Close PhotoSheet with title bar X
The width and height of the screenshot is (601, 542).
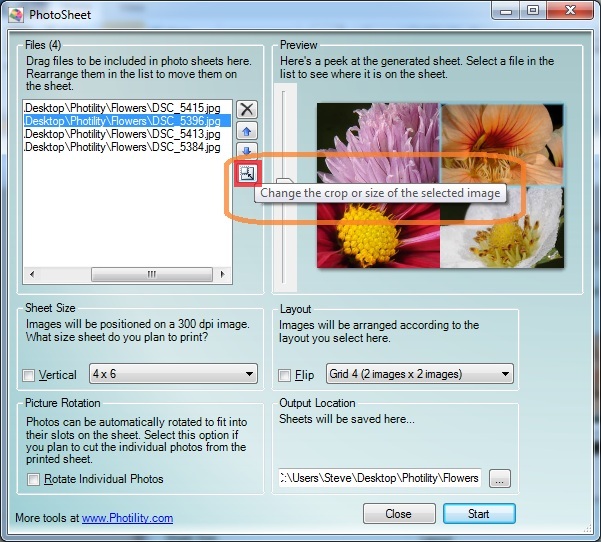pyautogui.click(x=570, y=11)
